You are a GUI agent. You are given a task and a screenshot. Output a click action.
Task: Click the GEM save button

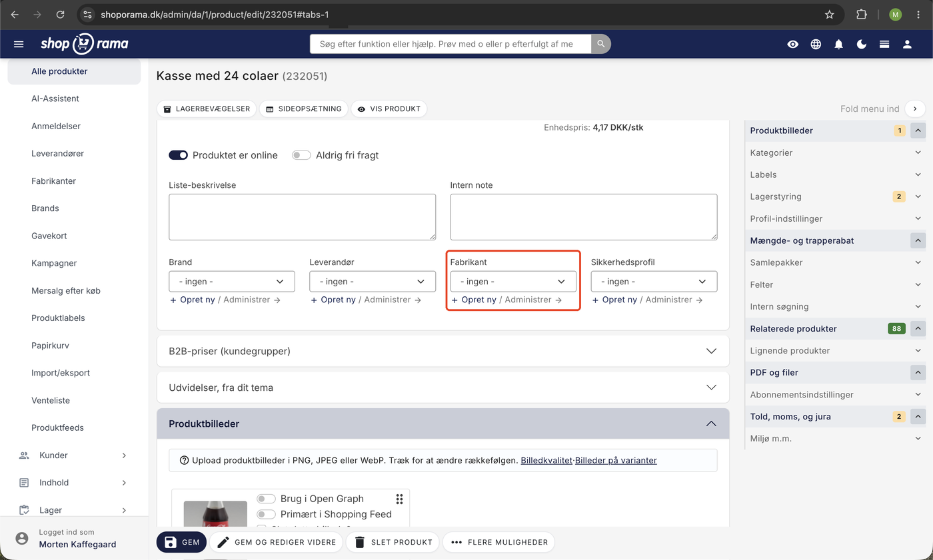pyautogui.click(x=182, y=542)
